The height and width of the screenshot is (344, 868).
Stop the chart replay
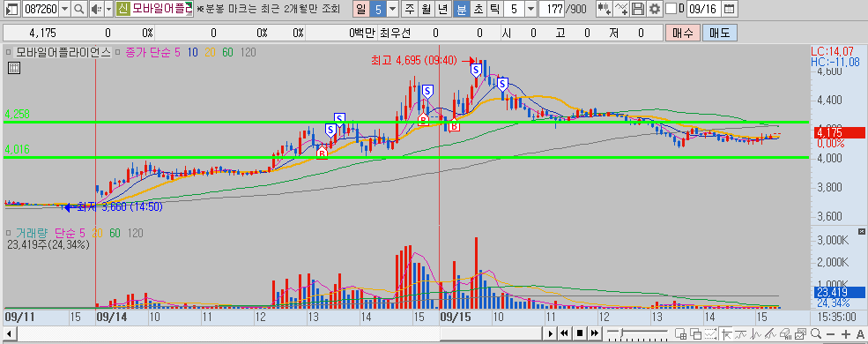click(580, 333)
